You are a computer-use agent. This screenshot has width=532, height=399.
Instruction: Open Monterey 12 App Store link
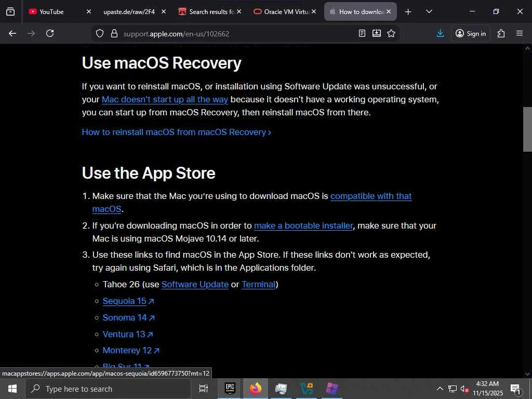(131, 350)
